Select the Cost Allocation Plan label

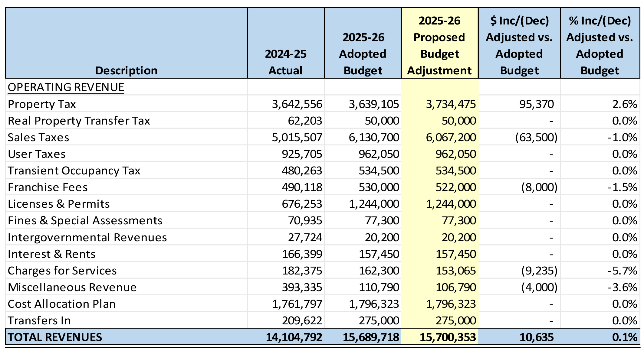point(62,304)
